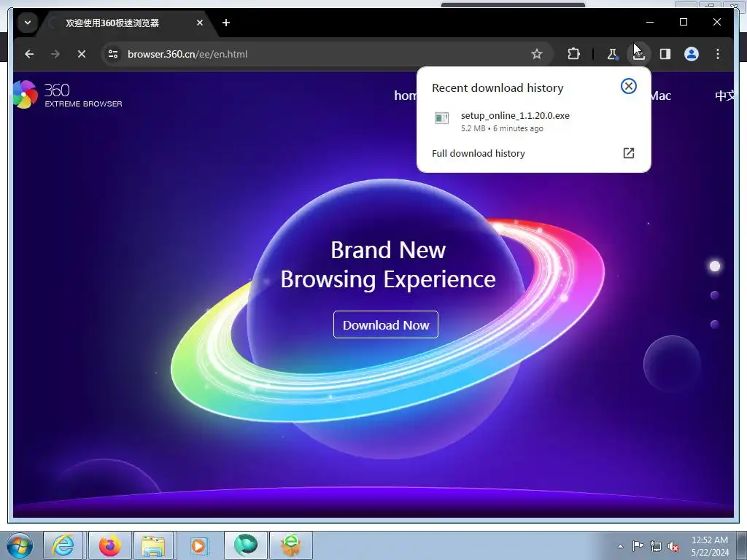The height and width of the screenshot is (560, 747).
Task: Stop loading the page
Action: point(82,54)
